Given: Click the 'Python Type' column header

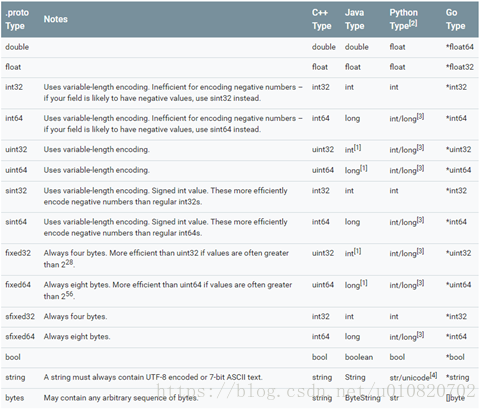Looking at the screenshot, I should point(403,19).
